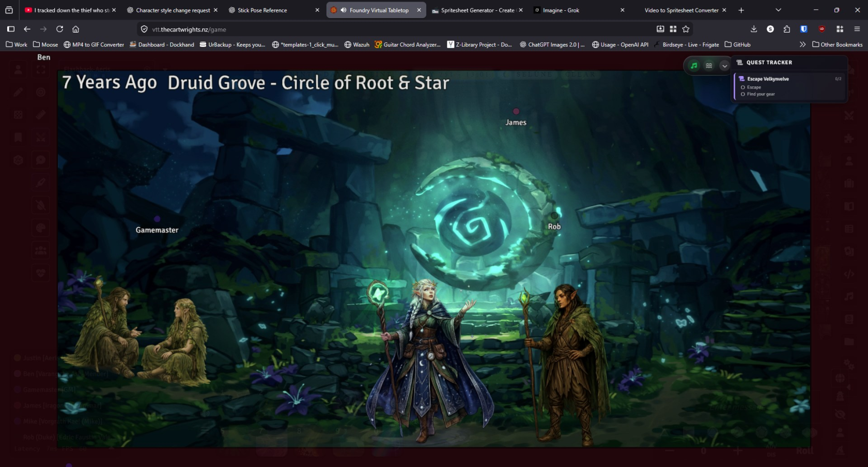Screen dimensions: 868x467
Task: Bookmark this page with the star icon
Action: coord(686,29)
